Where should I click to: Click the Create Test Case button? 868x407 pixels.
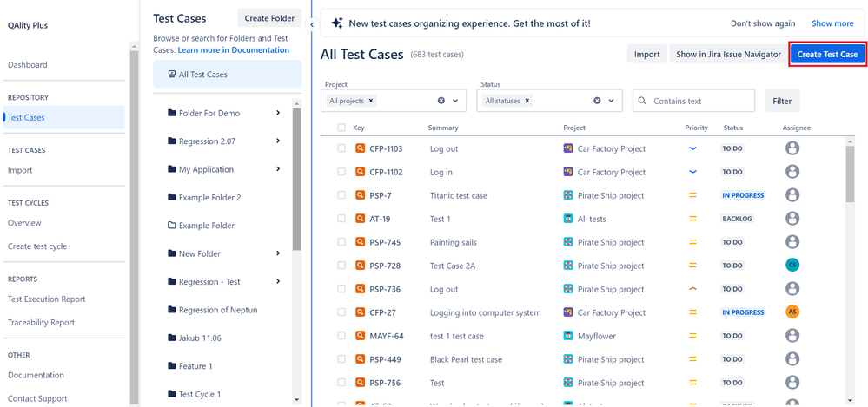tap(827, 55)
